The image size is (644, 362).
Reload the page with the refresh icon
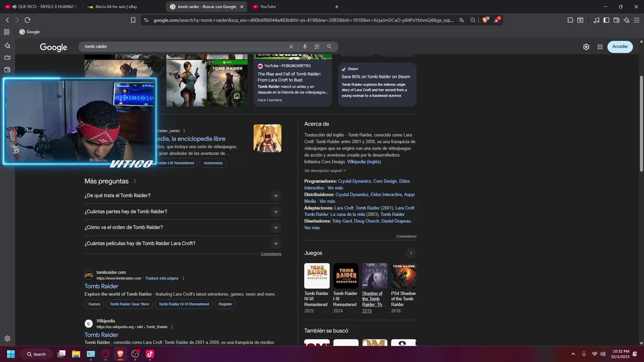point(27,20)
